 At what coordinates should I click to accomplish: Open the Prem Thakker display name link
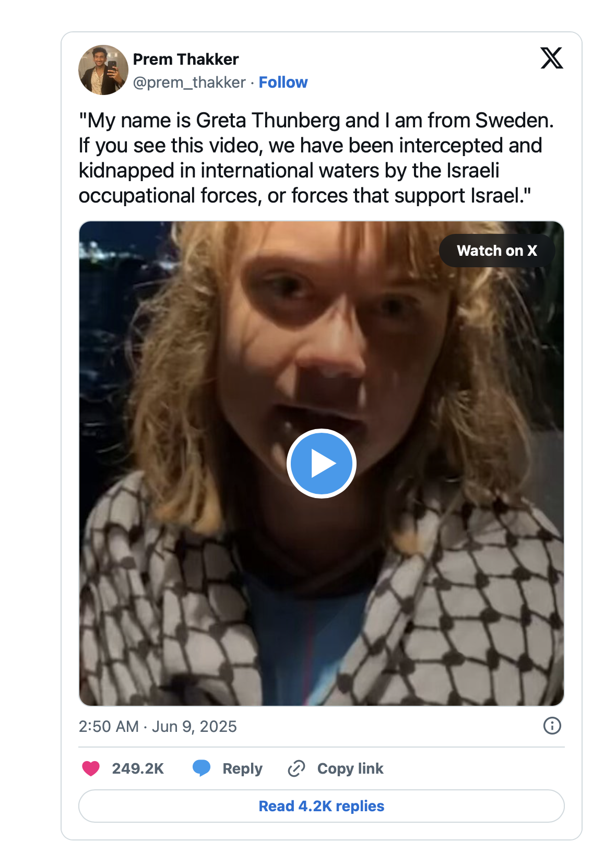pyautogui.click(x=186, y=60)
